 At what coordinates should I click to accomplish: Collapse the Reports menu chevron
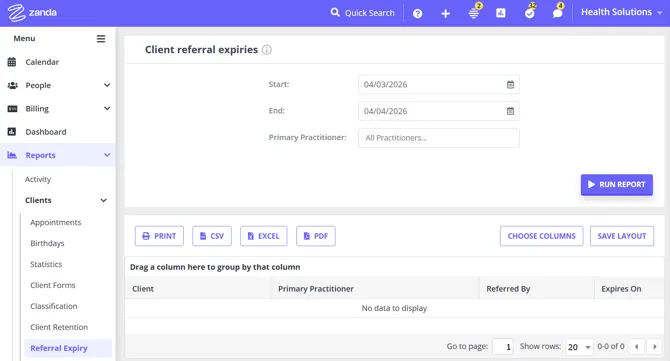(x=107, y=155)
